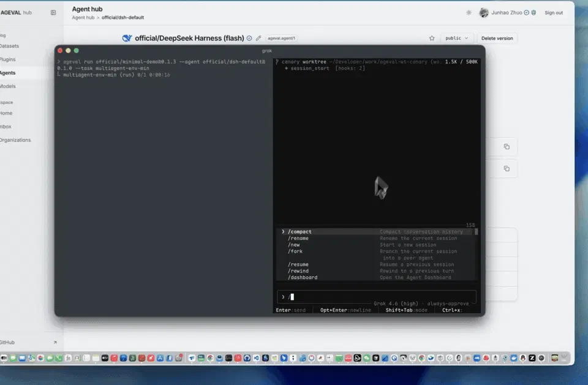The image size is (588, 385).
Task: Click official/dsh-default breadcrumb text
Action: [x=123, y=18]
